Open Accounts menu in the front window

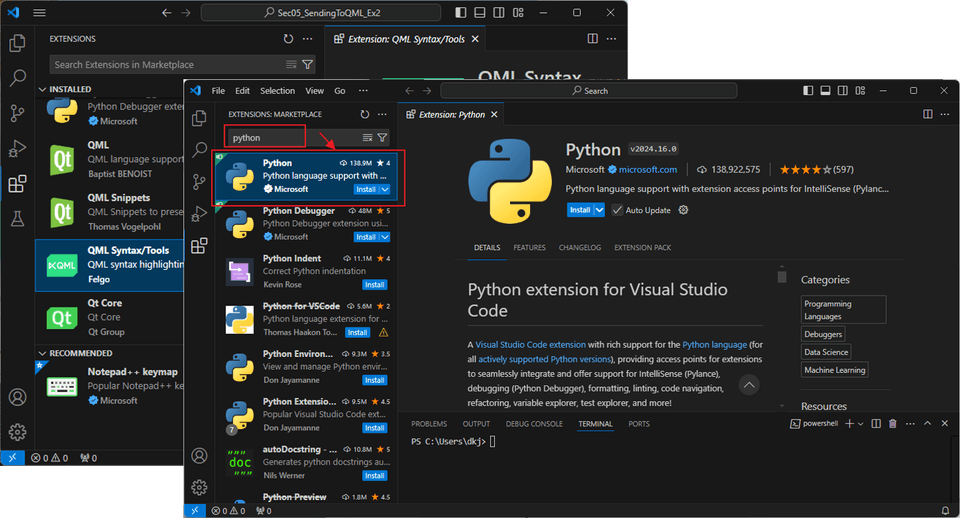click(199, 456)
